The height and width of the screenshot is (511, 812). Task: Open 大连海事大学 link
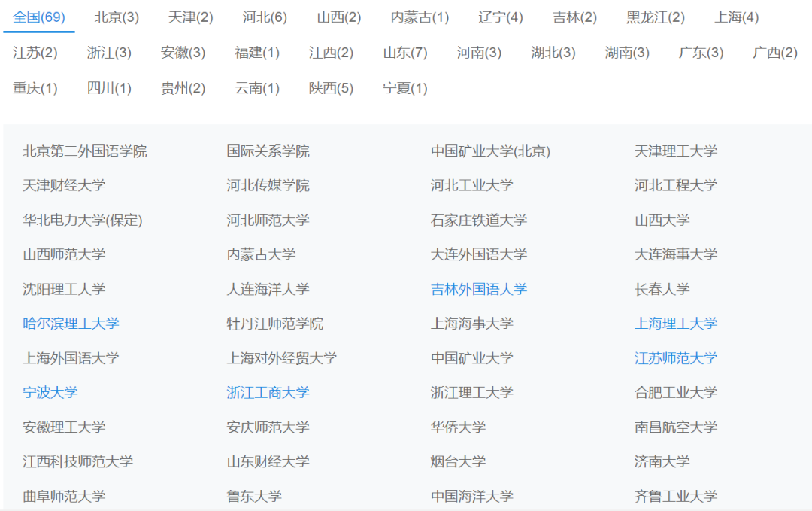point(676,254)
